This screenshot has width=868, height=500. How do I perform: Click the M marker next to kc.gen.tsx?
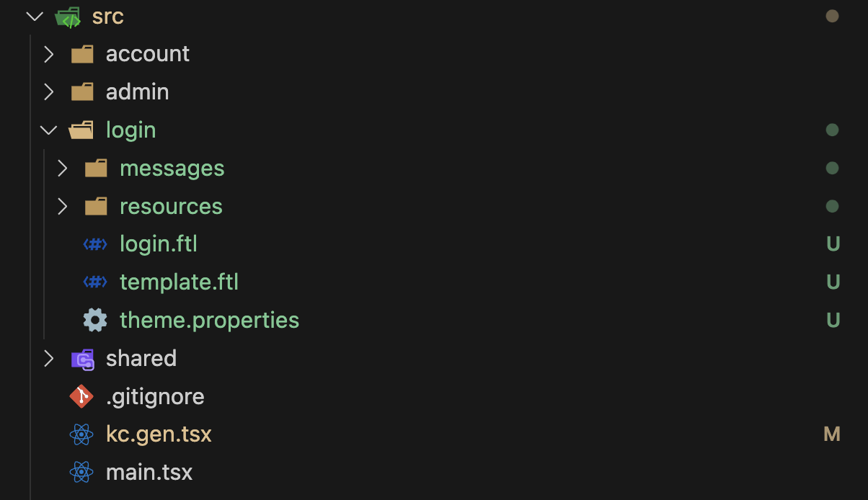tap(832, 434)
